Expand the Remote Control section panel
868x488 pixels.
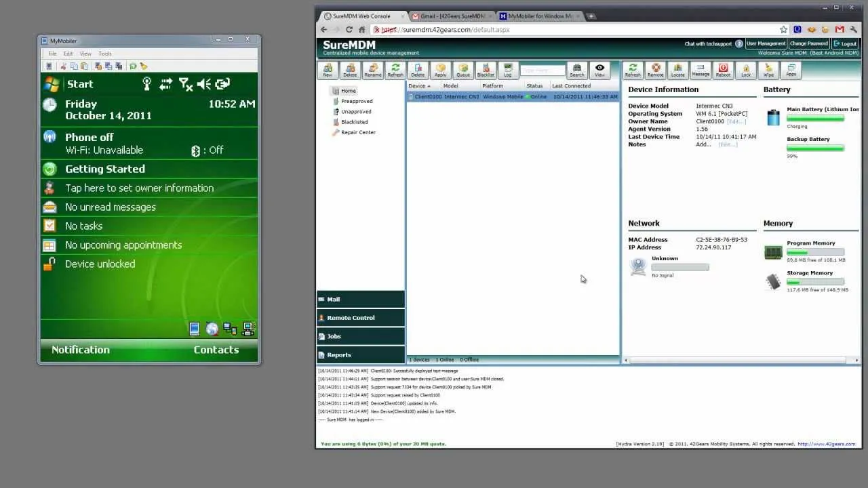[x=361, y=317]
